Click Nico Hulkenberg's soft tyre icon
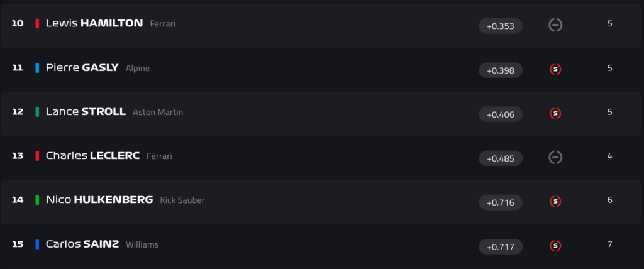 [x=555, y=201]
